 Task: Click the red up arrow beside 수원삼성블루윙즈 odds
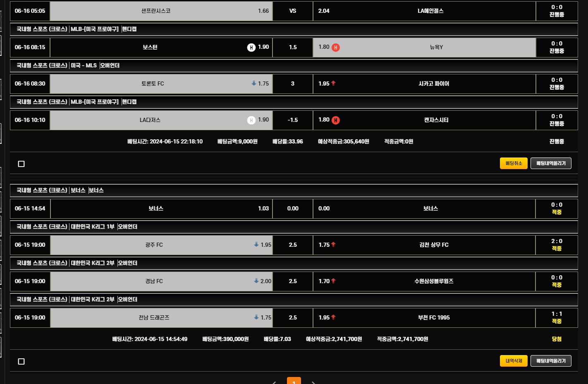tap(333, 281)
